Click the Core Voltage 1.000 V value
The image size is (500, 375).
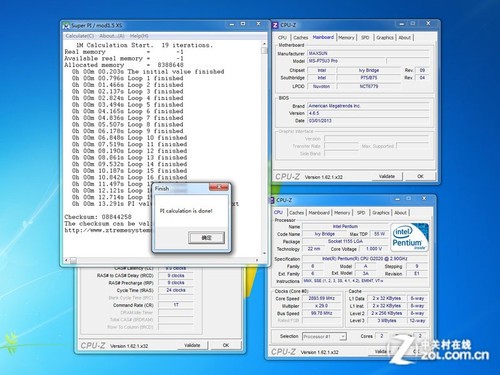374,249
